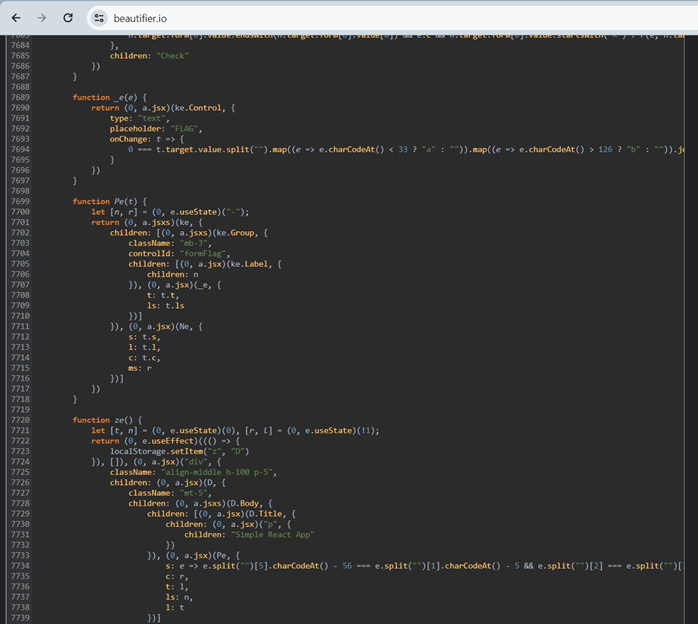
Task: Click line number 7689
Action: pos(20,97)
